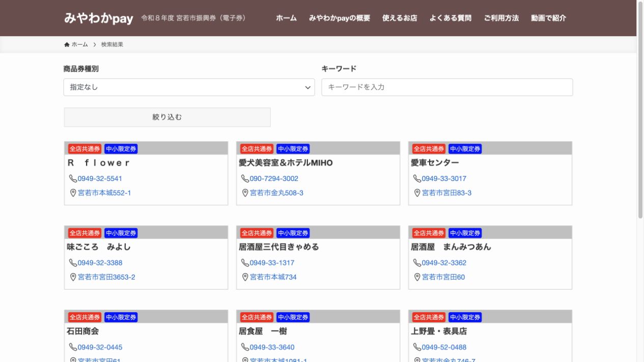Open address 宮若市宮田60
The height and width of the screenshot is (362, 644).
pyautogui.click(x=443, y=277)
